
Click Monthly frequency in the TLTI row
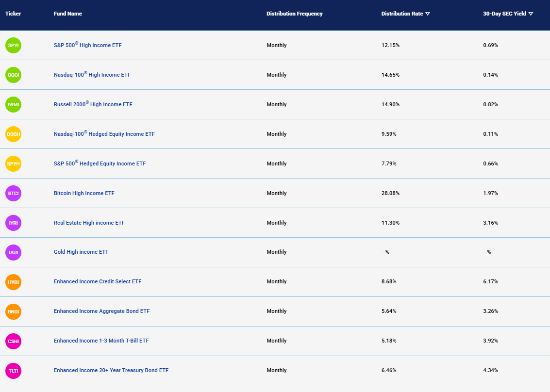[x=276, y=370]
